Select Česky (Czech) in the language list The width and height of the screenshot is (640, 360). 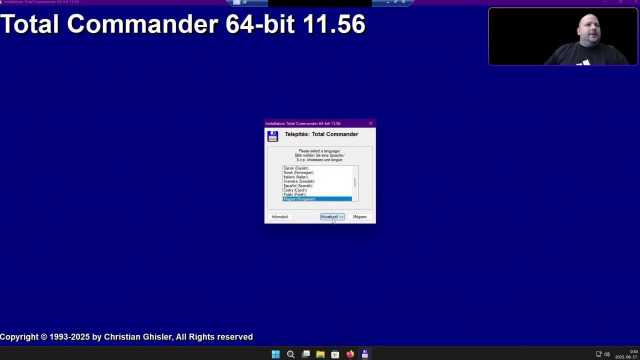[317, 190]
